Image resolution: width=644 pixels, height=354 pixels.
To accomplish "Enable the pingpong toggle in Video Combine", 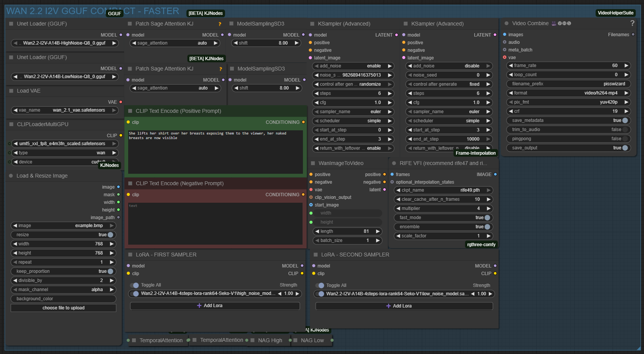I will pyautogui.click(x=625, y=139).
